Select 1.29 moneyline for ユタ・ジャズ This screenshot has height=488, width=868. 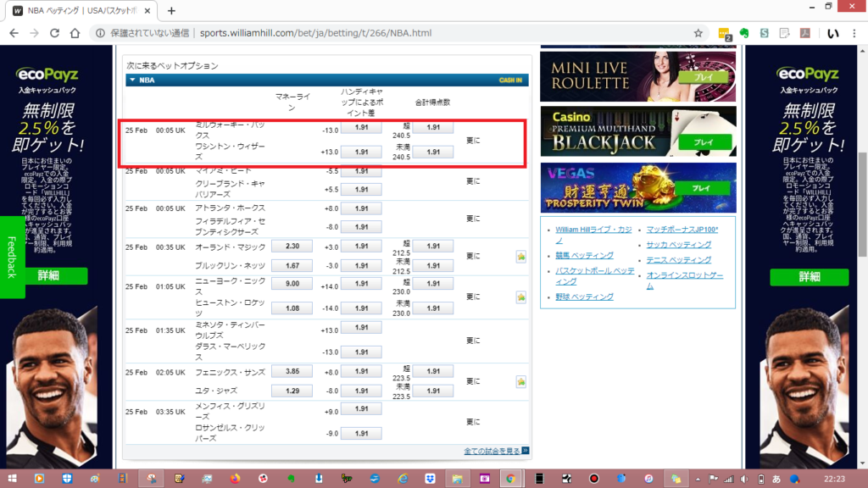click(x=292, y=391)
